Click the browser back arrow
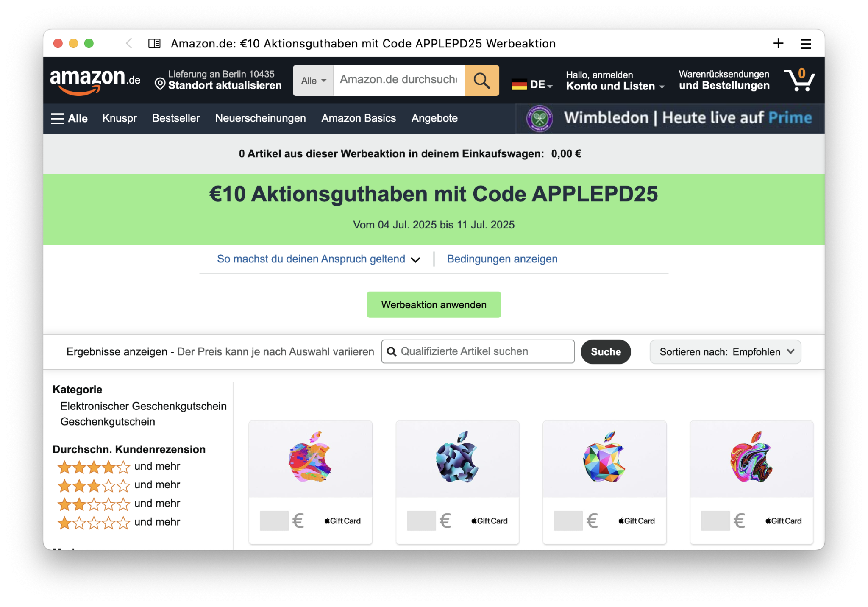 [x=129, y=43]
